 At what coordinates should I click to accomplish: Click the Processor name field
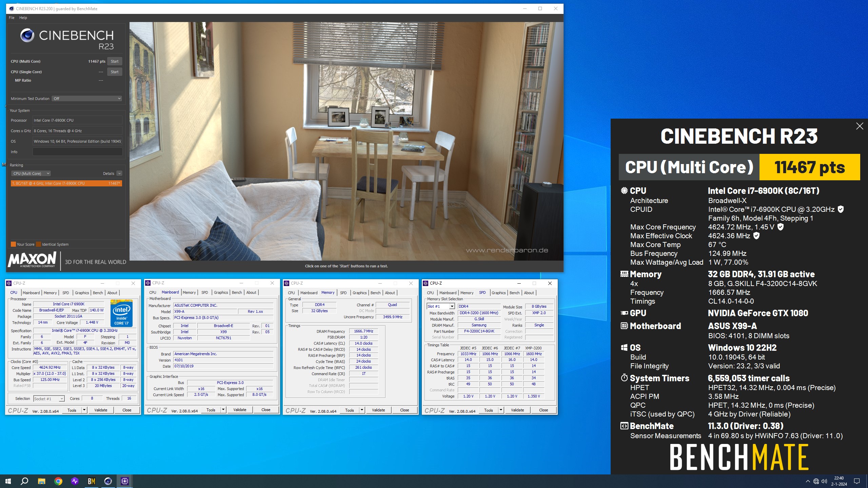(x=77, y=120)
